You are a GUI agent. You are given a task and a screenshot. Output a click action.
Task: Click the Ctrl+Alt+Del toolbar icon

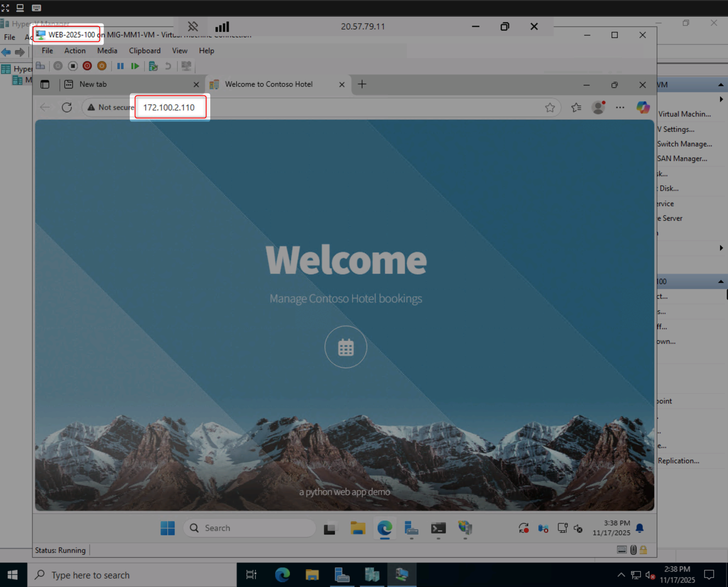(x=41, y=66)
